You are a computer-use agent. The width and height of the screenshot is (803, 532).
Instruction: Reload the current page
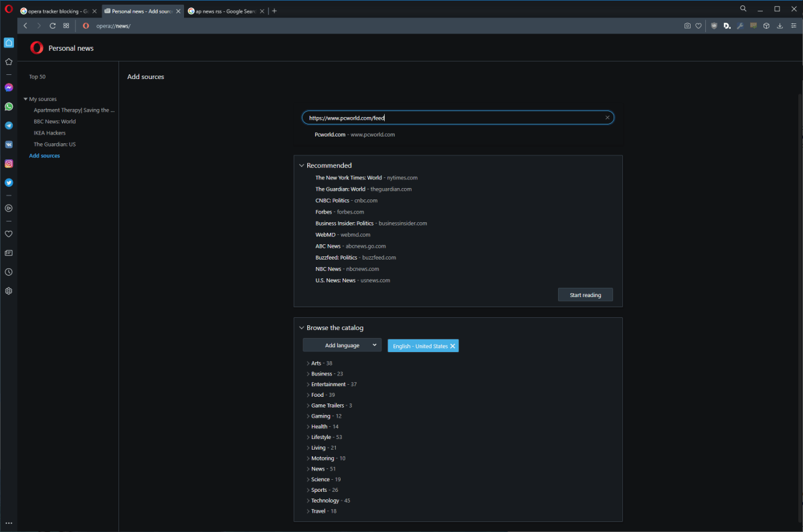point(52,25)
